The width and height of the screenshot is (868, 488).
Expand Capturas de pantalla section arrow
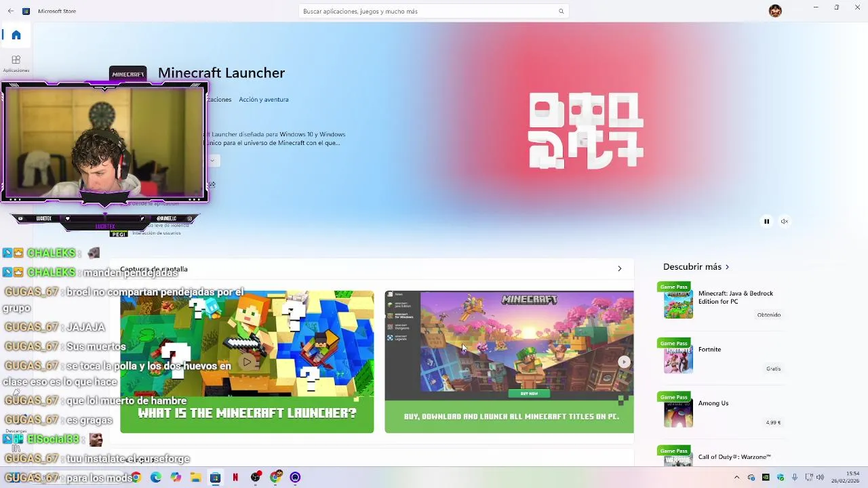click(x=619, y=269)
